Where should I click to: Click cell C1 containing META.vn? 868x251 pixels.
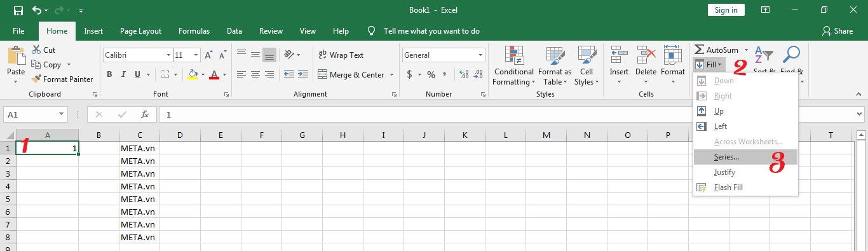[x=139, y=148]
